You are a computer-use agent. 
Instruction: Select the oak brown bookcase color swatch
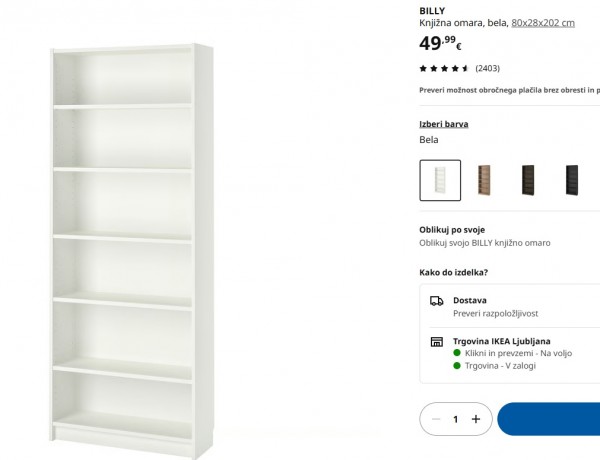point(484,180)
